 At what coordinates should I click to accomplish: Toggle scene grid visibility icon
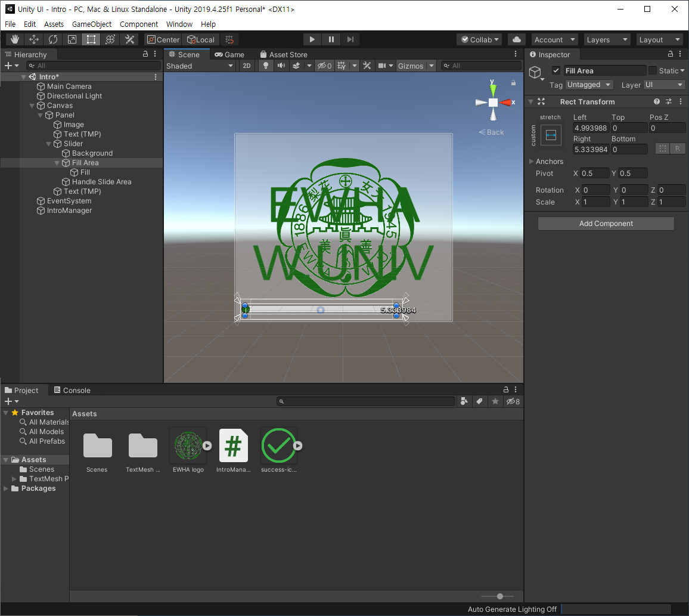[342, 66]
